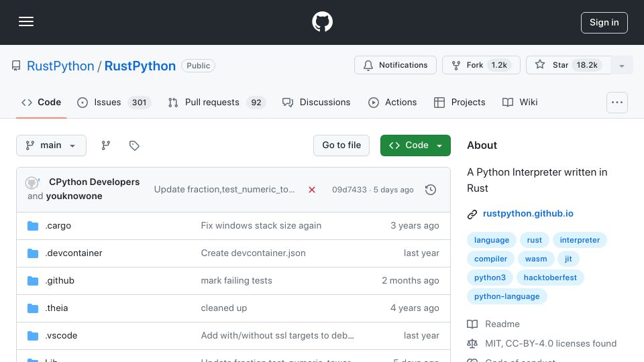Click the Go to file button
644x362 pixels.
tap(341, 145)
